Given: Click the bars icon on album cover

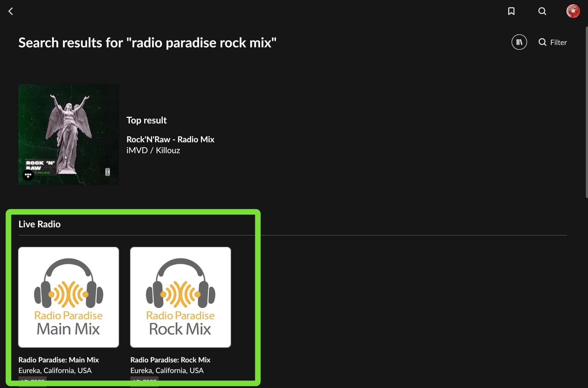Looking at the screenshot, I should click(x=107, y=172).
